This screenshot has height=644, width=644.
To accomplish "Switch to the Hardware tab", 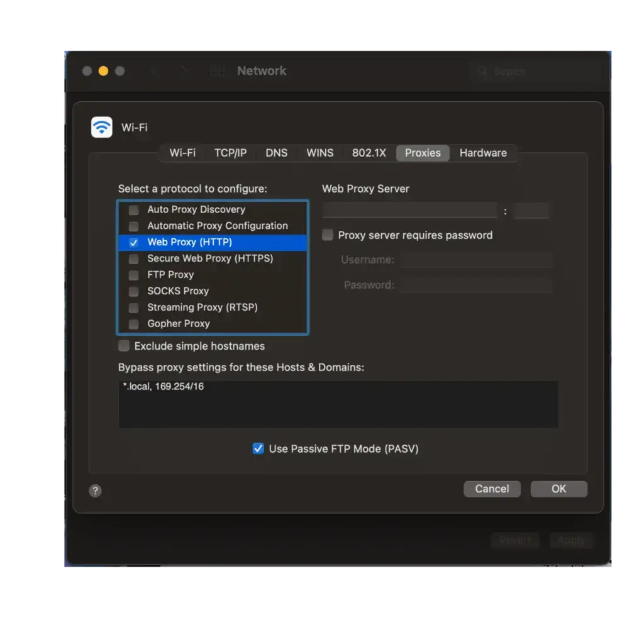I will [x=483, y=153].
